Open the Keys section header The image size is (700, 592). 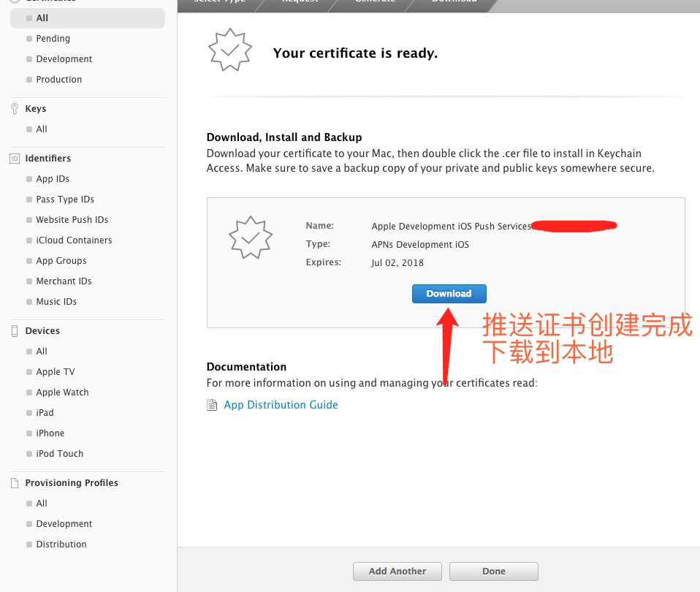click(36, 108)
